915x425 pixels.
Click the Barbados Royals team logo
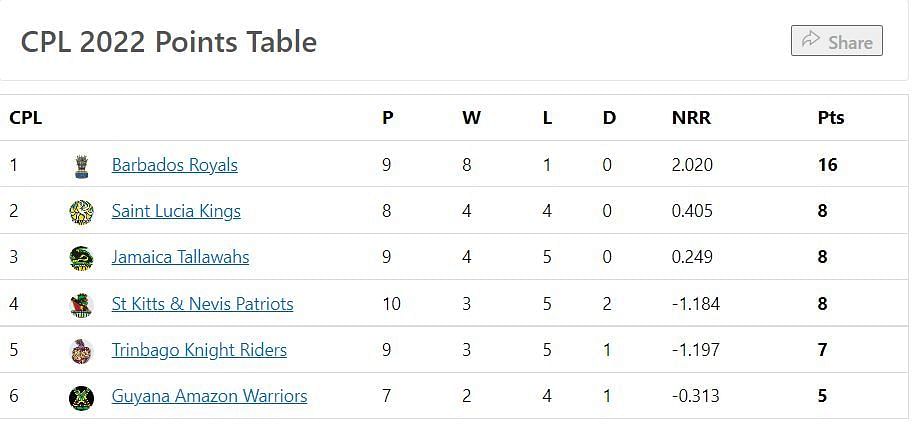(82, 166)
